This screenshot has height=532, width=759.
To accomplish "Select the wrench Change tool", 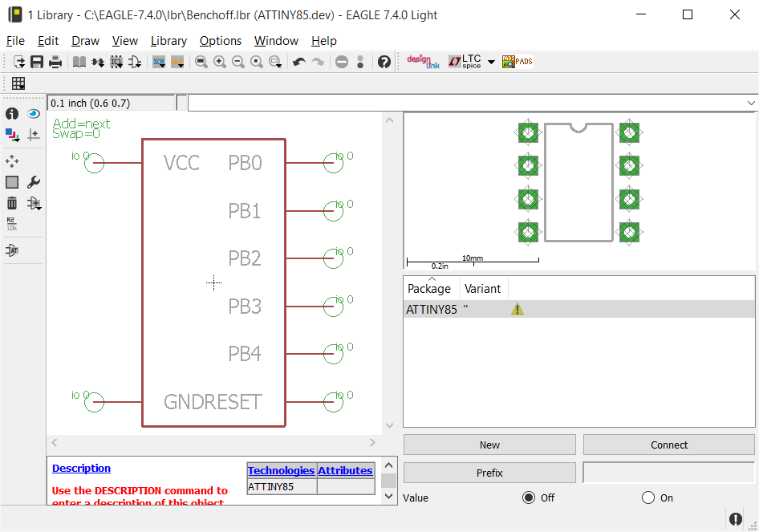I will 34,182.
